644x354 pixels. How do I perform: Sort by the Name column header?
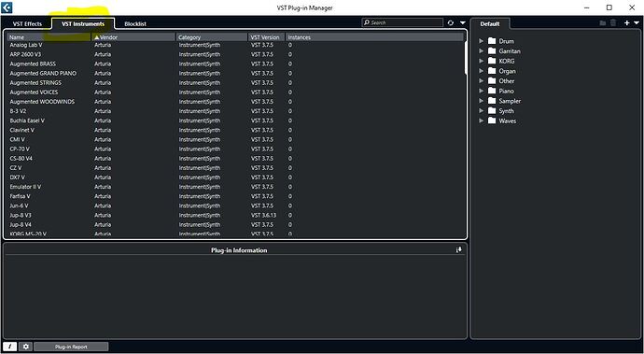(x=49, y=37)
